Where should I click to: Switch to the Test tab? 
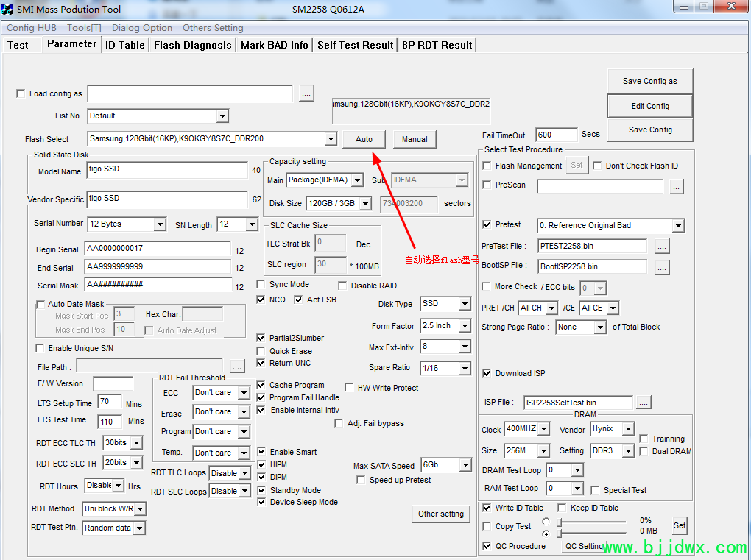(18, 45)
